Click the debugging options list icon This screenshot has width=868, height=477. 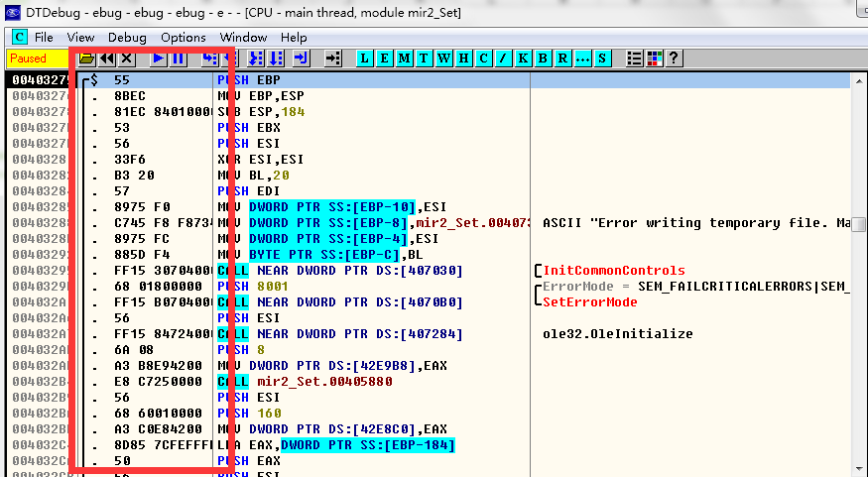[x=635, y=59]
